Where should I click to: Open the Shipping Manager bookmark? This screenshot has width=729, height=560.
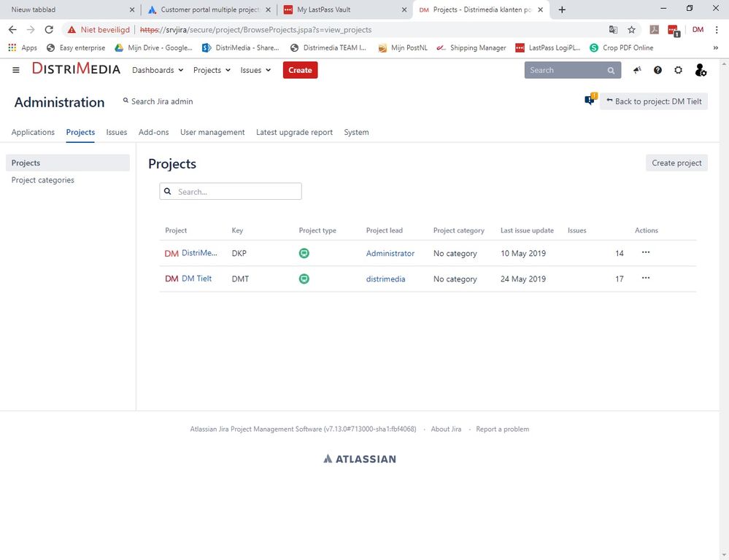click(x=471, y=47)
